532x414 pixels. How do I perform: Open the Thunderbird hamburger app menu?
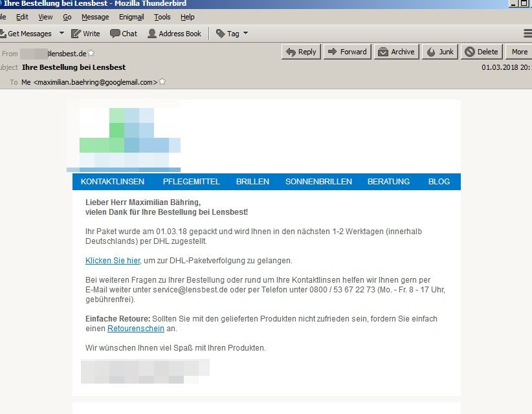coord(527,34)
